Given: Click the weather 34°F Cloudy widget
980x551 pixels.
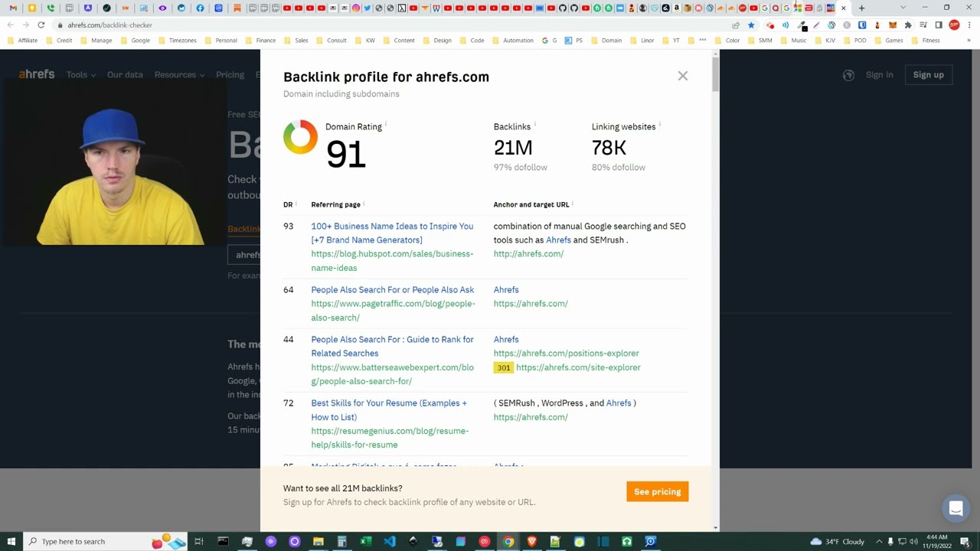Looking at the screenshot, I should pos(837,541).
